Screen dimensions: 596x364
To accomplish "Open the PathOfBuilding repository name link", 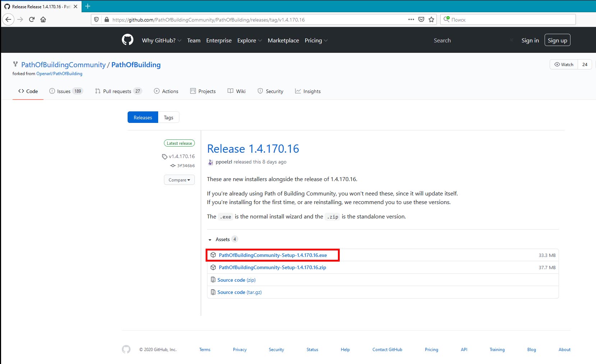I will pos(136,65).
